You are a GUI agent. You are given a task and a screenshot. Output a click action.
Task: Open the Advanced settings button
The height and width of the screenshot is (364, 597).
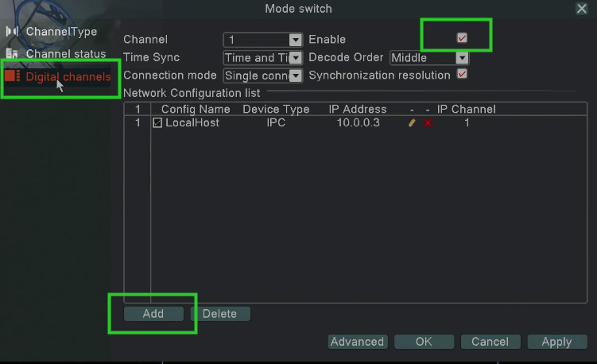(358, 342)
